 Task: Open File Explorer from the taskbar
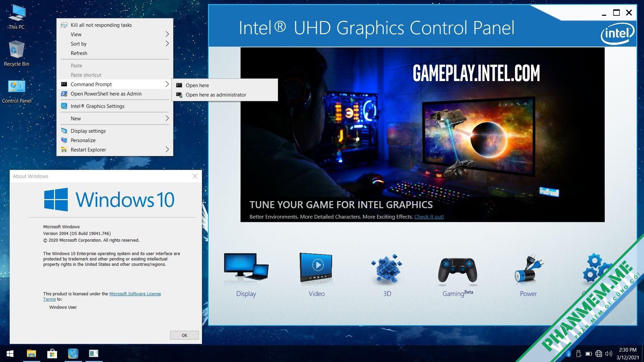coord(32,354)
